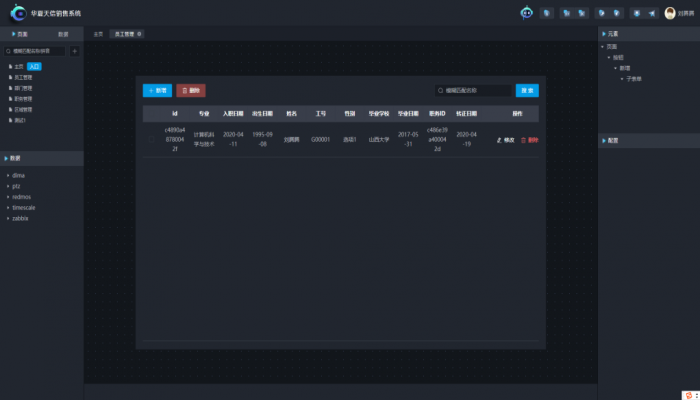Close the 员工管理 tab with its X icon
700x400 pixels.
(139, 34)
